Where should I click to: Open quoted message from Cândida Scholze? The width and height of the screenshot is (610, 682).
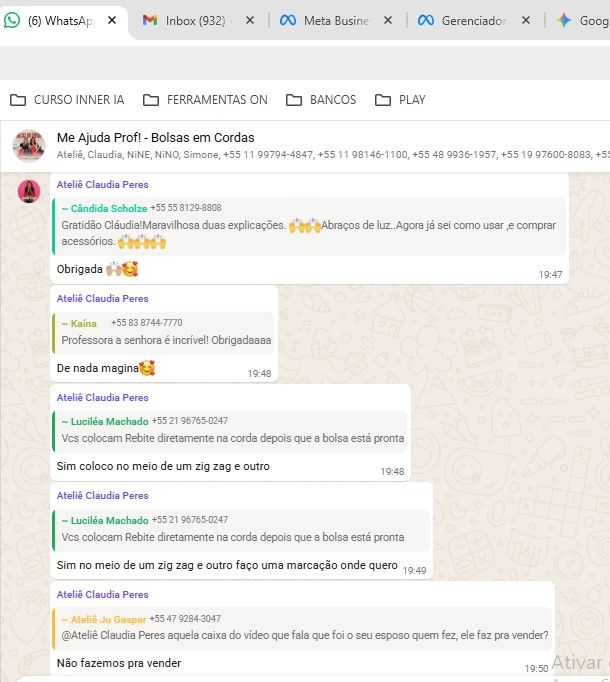[308, 226]
